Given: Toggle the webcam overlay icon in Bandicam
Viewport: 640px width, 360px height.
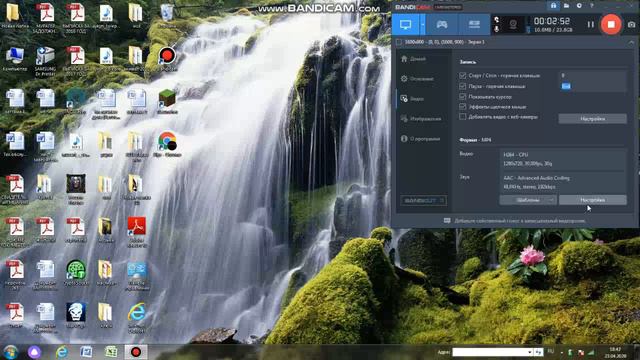Looking at the screenshot, I should click(513, 24).
